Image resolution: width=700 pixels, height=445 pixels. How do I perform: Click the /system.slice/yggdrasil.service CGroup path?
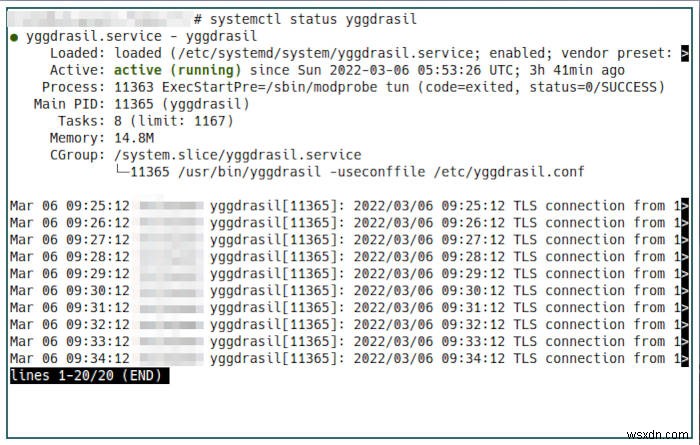coord(237,155)
